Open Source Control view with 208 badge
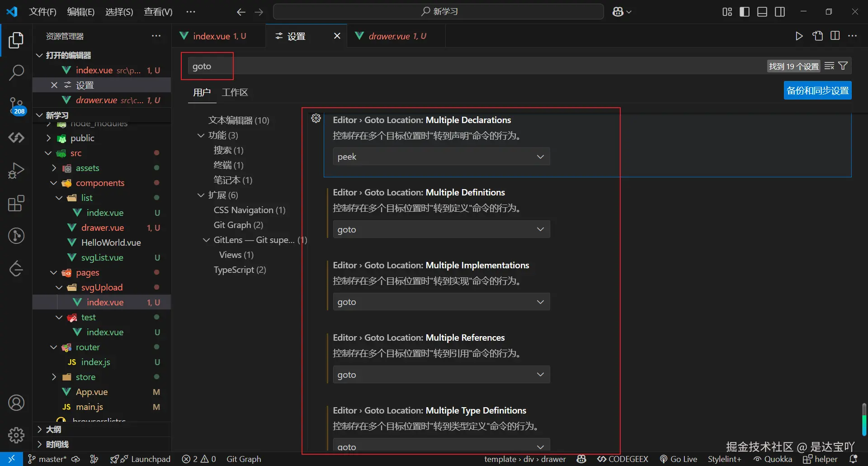 16,105
